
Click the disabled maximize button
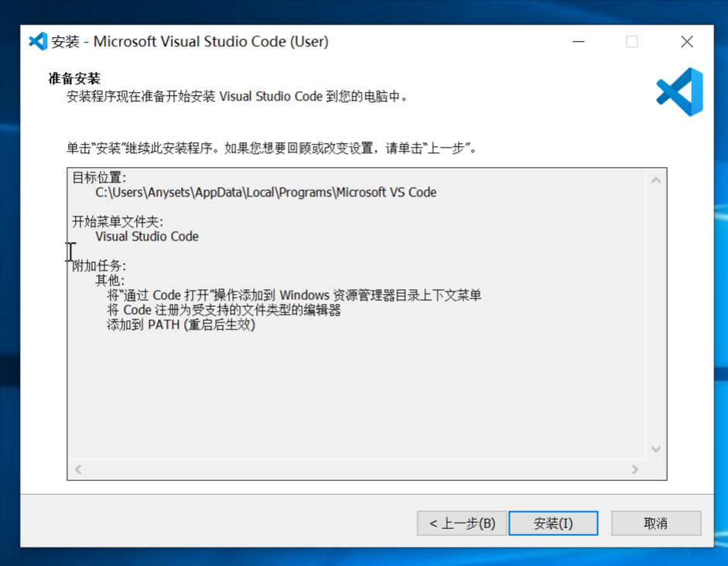coord(632,42)
